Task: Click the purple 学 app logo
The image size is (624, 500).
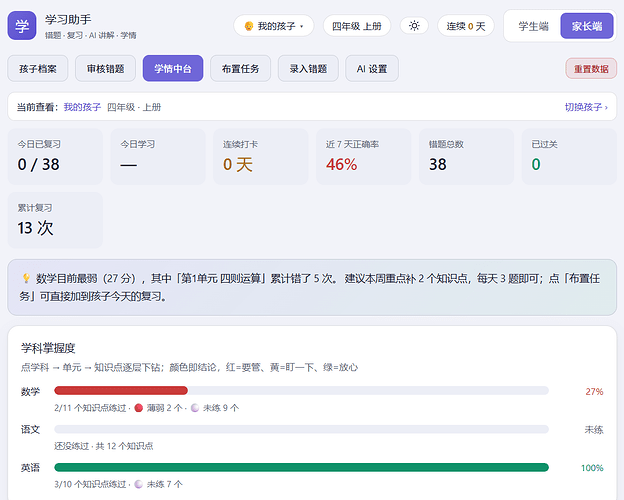Action: pyautogui.click(x=22, y=26)
